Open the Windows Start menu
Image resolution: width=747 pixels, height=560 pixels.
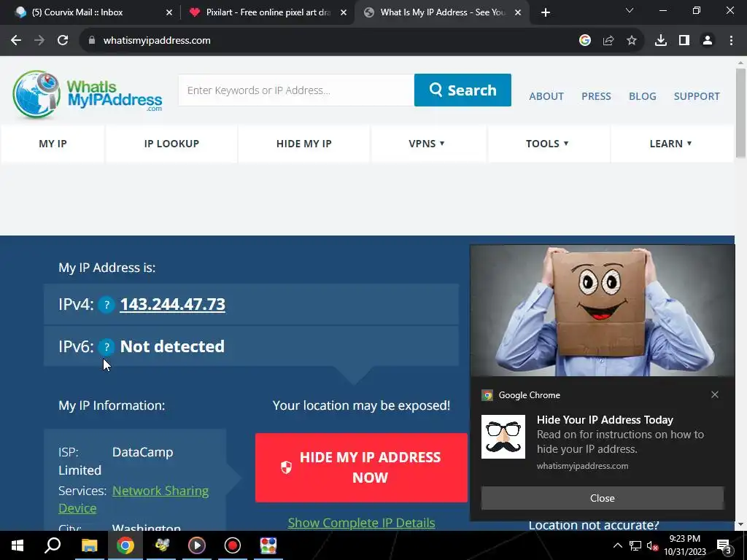click(x=18, y=545)
